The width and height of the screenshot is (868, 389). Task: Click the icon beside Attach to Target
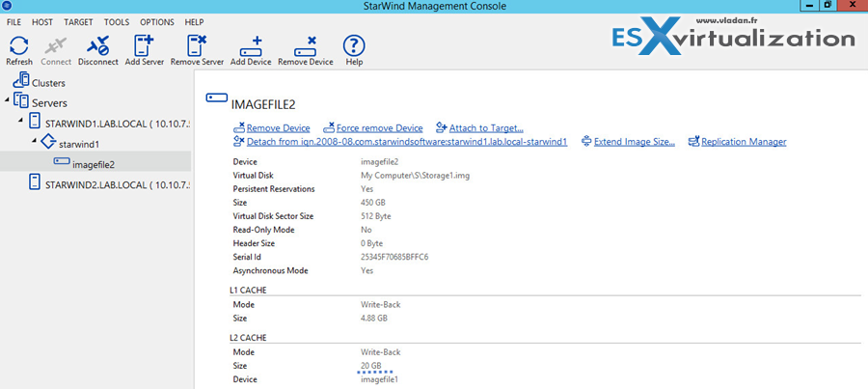pyautogui.click(x=441, y=127)
